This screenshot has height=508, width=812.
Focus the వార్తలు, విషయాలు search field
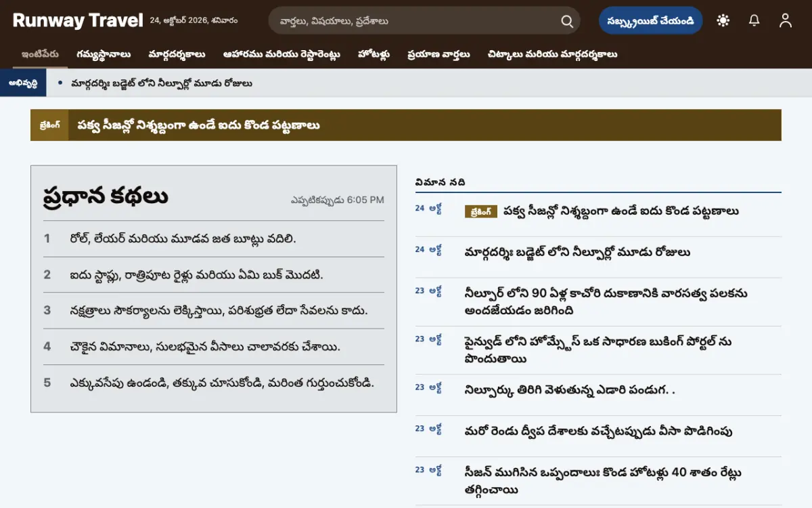point(424,20)
